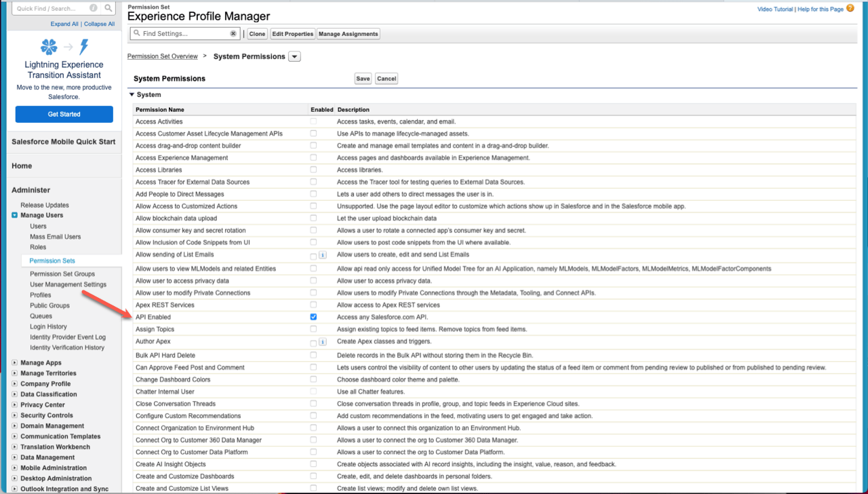Viewport: 868px width, 494px height.
Task: Click the Manage Assignments button
Action: pos(349,34)
